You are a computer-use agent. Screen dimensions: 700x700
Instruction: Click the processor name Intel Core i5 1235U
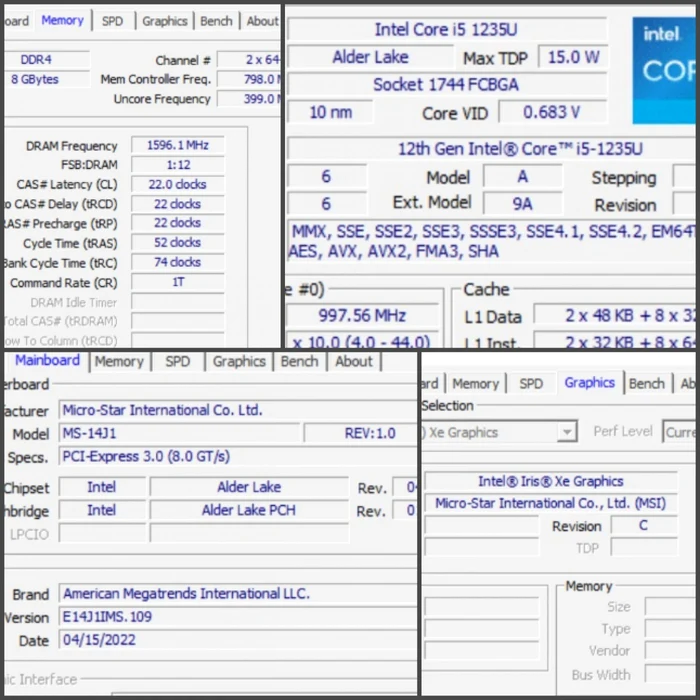pyautogui.click(x=446, y=29)
